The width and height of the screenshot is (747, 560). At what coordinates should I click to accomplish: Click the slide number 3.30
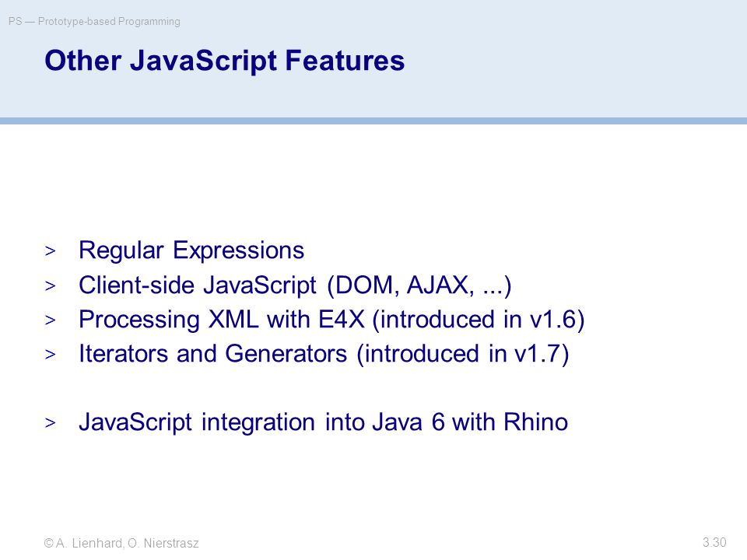714,542
